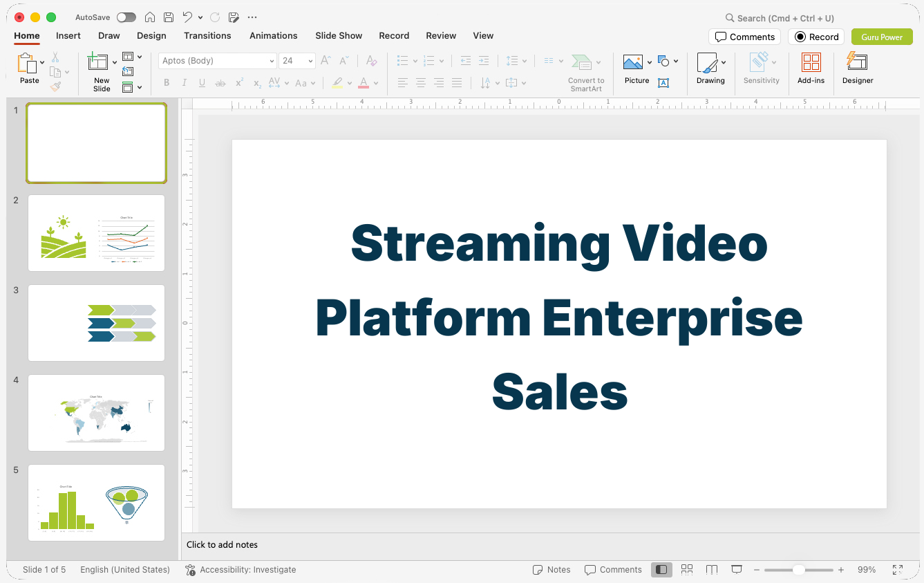Open the Add-ins gallery
Screen dimensions: 924x583
pos(811,68)
